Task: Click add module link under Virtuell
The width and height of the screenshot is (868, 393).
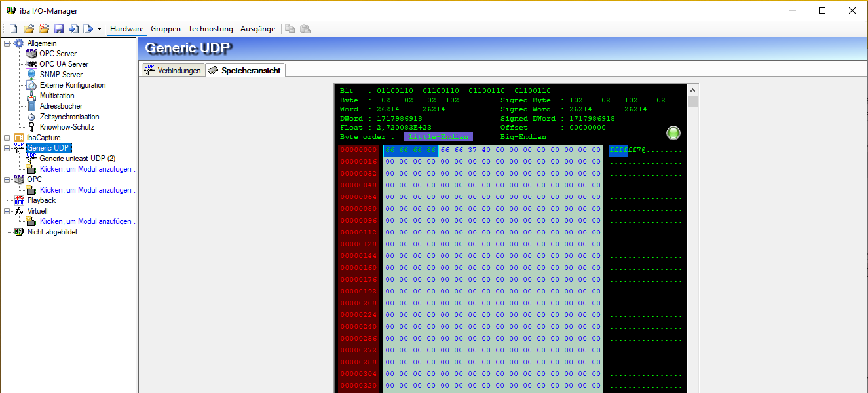Action: tap(87, 221)
